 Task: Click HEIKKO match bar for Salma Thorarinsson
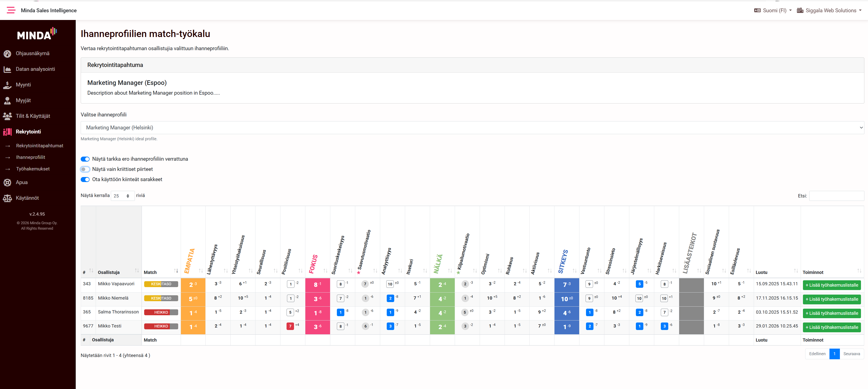click(161, 313)
